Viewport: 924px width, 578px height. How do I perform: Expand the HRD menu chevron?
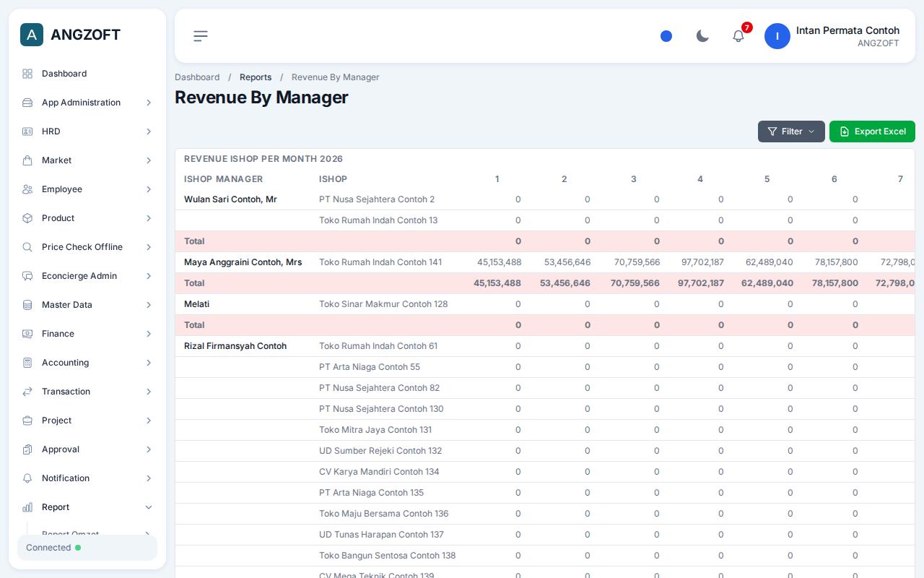(x=149, y=131)
